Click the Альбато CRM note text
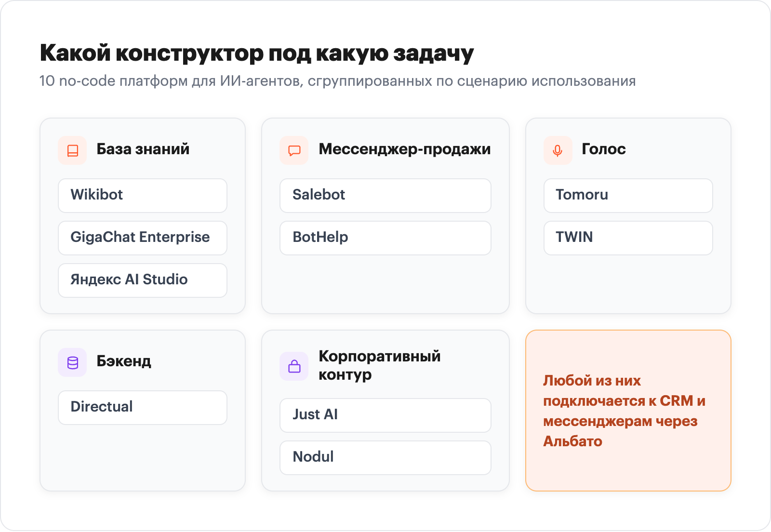Screen dimensions: 771x532 click(624, 411)
